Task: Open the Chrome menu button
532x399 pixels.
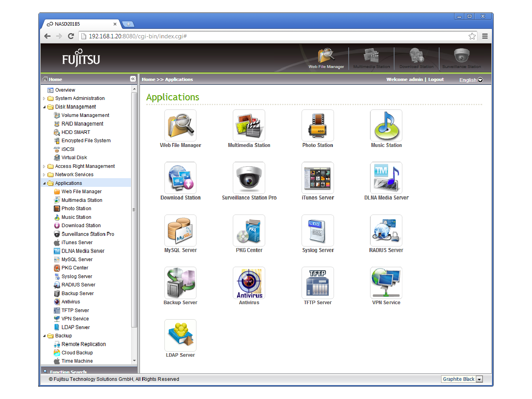Action: click(485, 36)
